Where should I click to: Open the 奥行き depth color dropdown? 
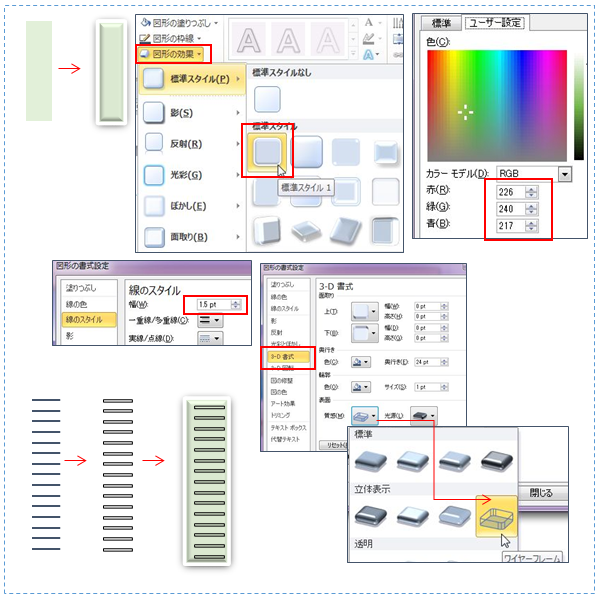tap(360, 362)
